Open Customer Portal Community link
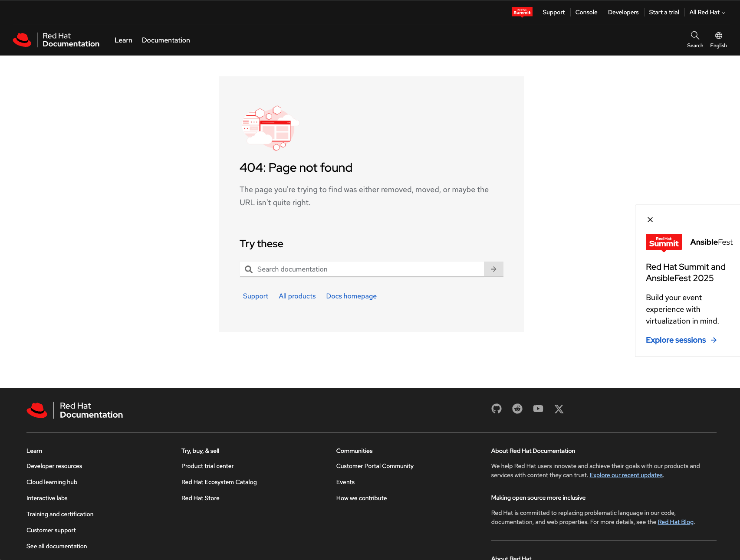 click(375, 466)
